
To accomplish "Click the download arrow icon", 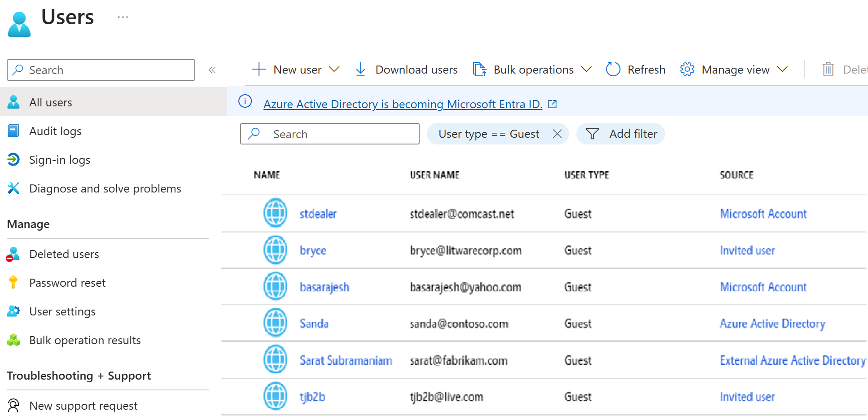I will tap(360, 70).
